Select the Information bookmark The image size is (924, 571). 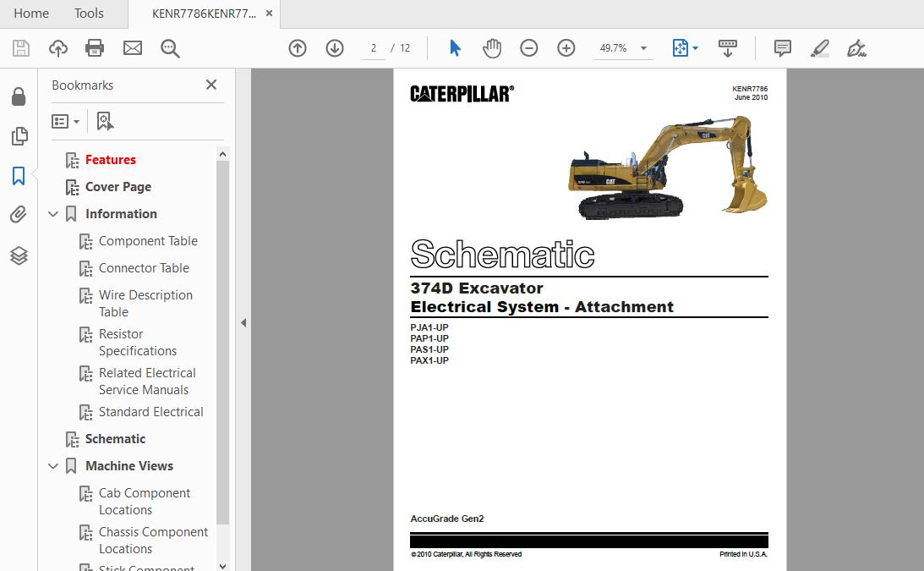tap(121, 214)
